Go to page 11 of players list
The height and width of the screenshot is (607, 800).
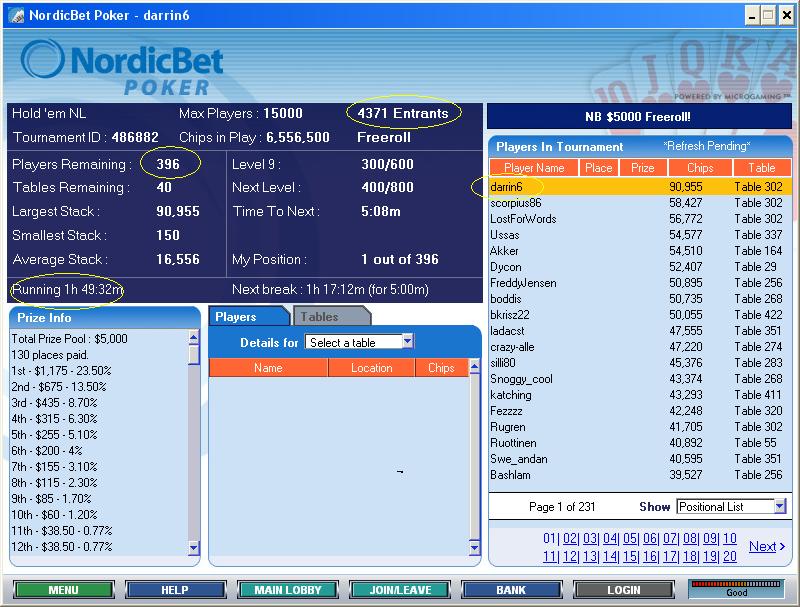549,556
